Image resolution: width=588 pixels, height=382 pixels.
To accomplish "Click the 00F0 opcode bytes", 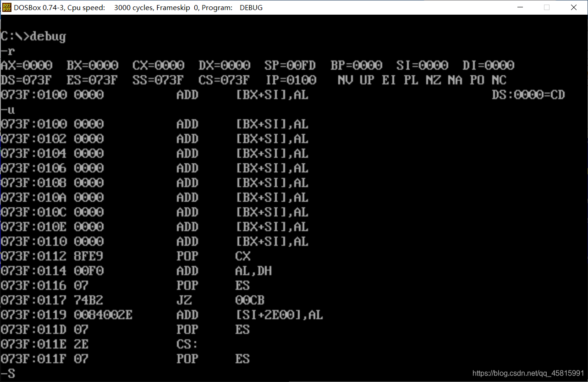I will (89, 271).
